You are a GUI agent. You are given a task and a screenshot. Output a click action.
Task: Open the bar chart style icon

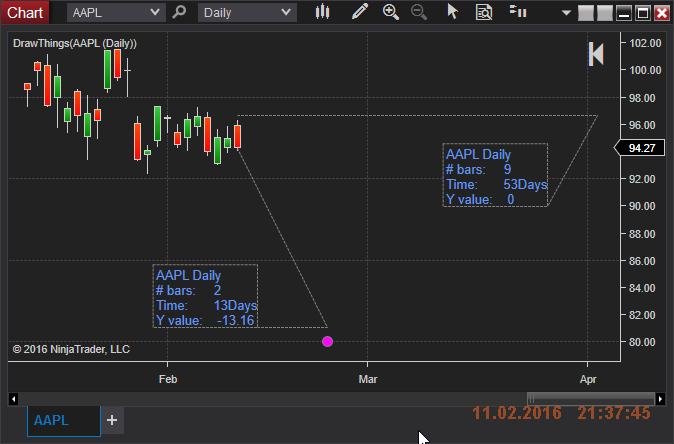[322, 12]
